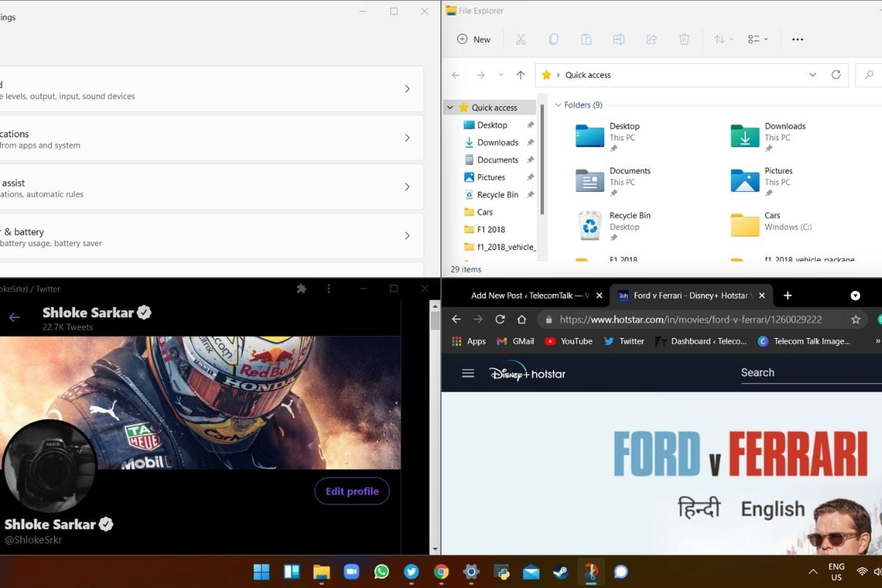Show more Chrome bookmarks via the overflow chevron

(878, 341)
